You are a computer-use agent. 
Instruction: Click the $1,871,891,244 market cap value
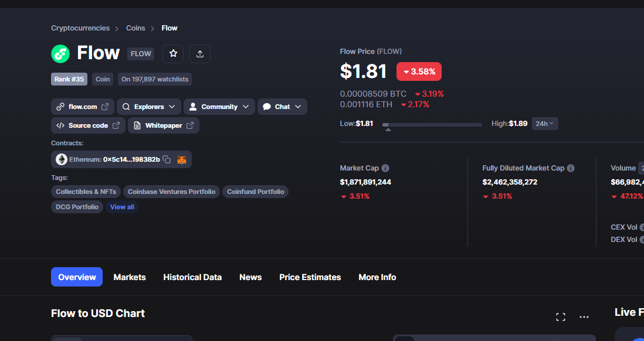click(365, 182)
